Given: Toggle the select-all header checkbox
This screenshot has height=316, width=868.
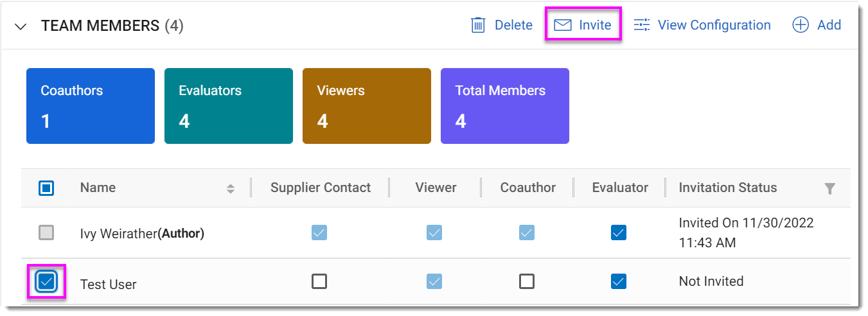Looking at the screenshot, I should (46, 188).
